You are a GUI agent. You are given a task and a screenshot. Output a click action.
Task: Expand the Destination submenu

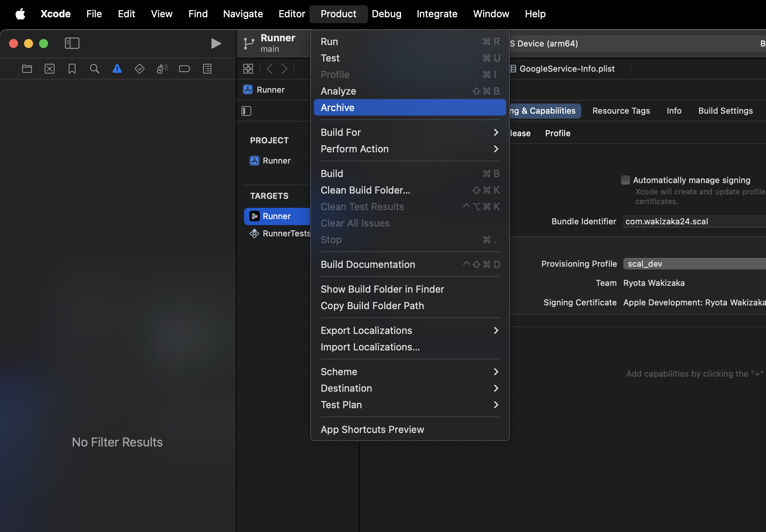point(409,388)
